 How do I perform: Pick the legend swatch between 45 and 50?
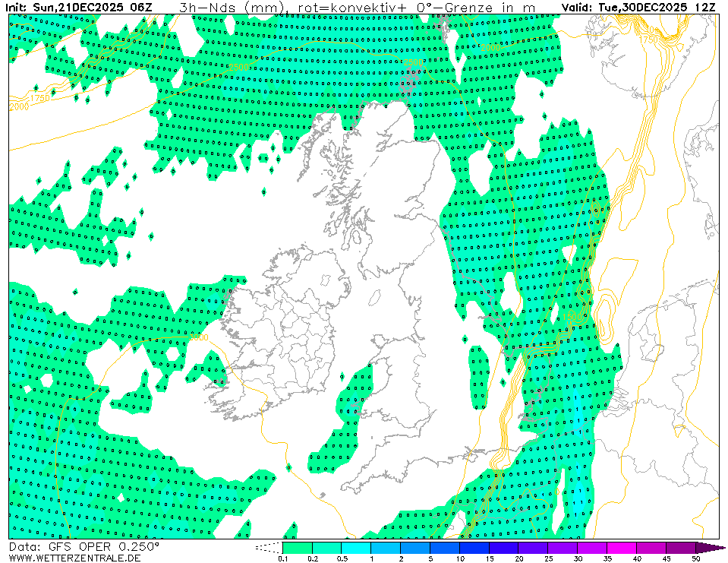tap(681, 547)
